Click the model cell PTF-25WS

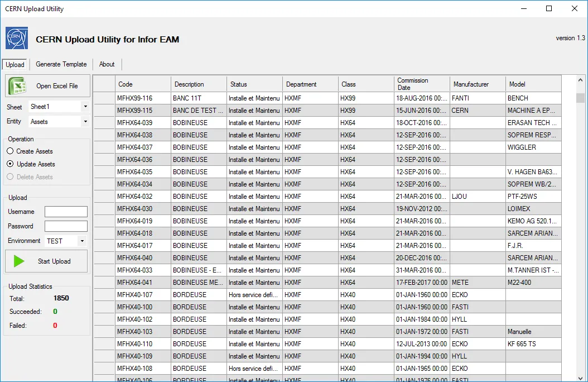(534, 196)
